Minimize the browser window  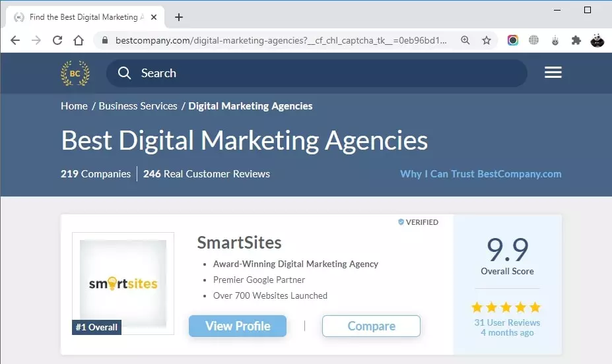point(557,10)
